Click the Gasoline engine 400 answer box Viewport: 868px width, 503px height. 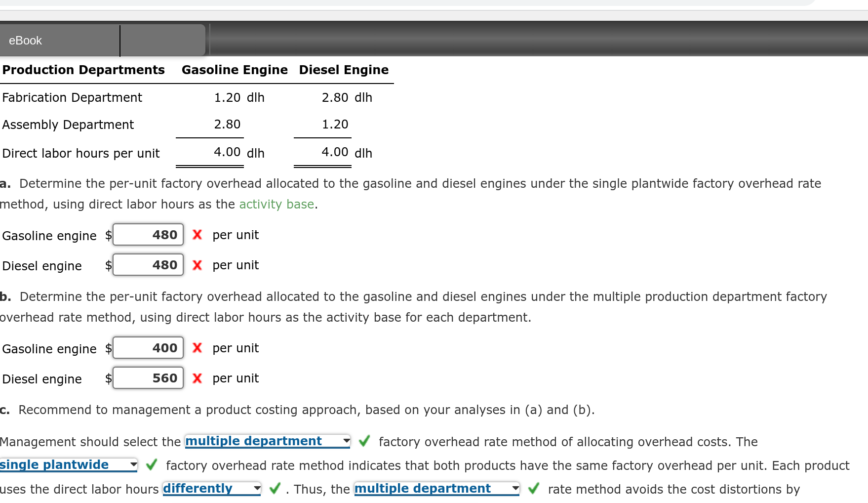pos(148,348)
